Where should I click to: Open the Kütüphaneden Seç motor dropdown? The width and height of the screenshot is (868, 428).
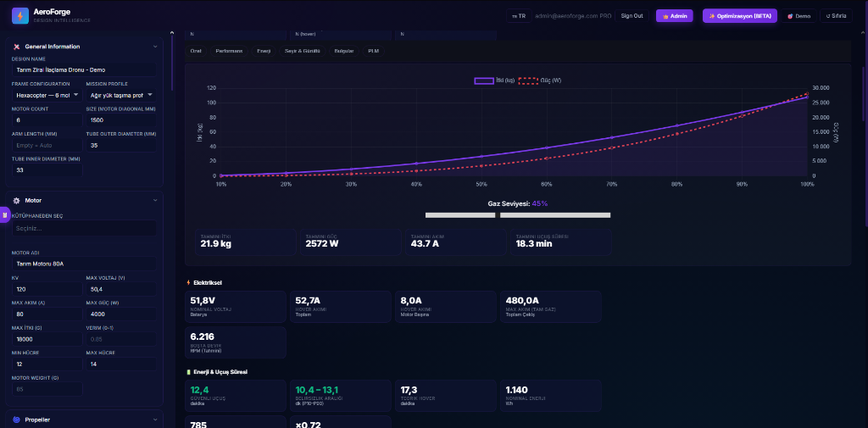click(x=84, y=228)
